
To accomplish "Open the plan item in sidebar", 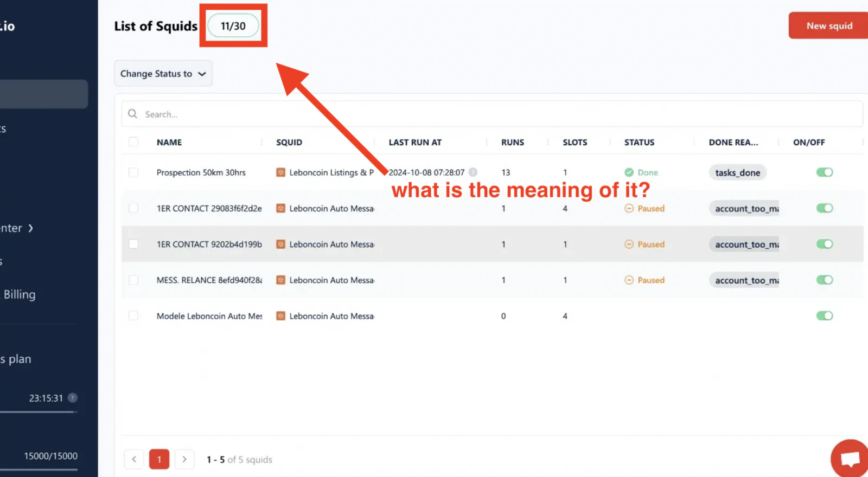I will pyautogui.click(x=16, y=359).
